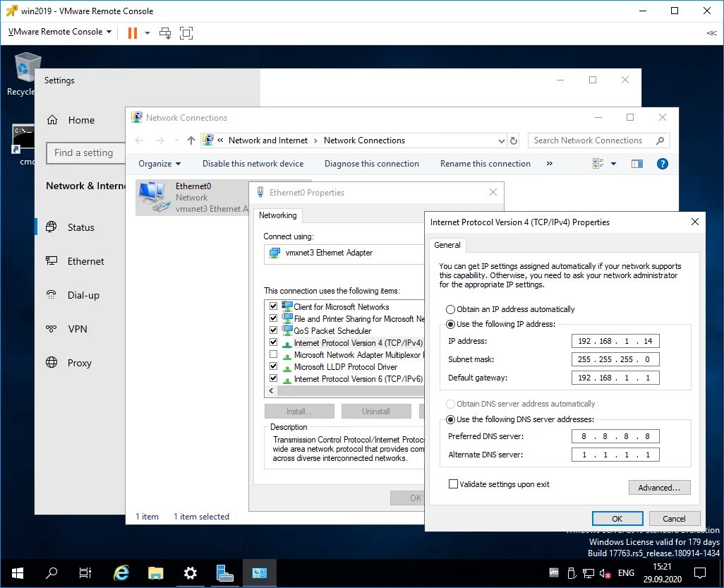
Task: Toggle the preview pane icon
Action: pyautogui.click(x=637, y=164)
